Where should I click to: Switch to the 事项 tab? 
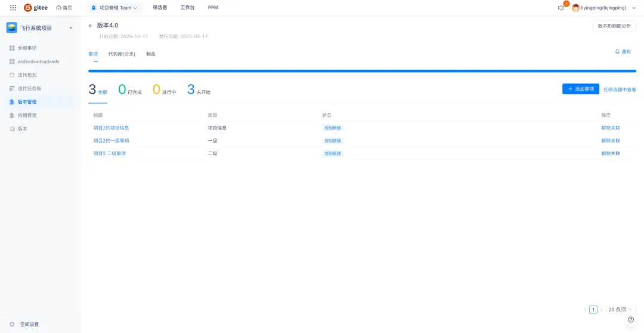coord(93,54)
